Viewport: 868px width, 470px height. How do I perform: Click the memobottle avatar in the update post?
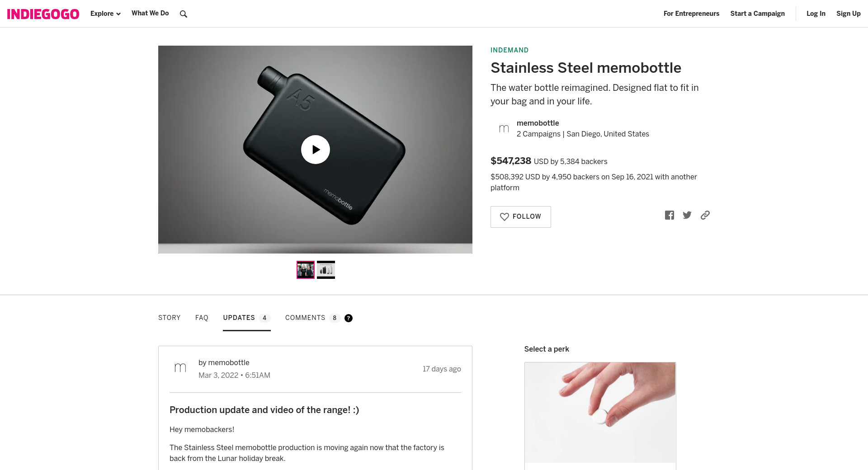[180, 368]
